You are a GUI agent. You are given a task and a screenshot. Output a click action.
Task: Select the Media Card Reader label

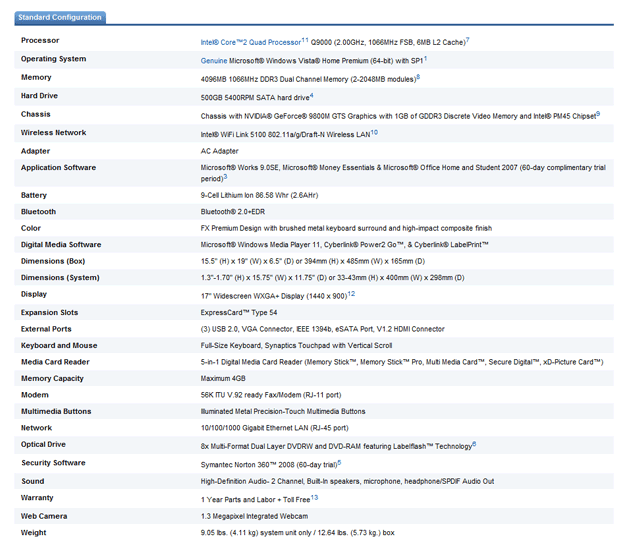point(55,362)
